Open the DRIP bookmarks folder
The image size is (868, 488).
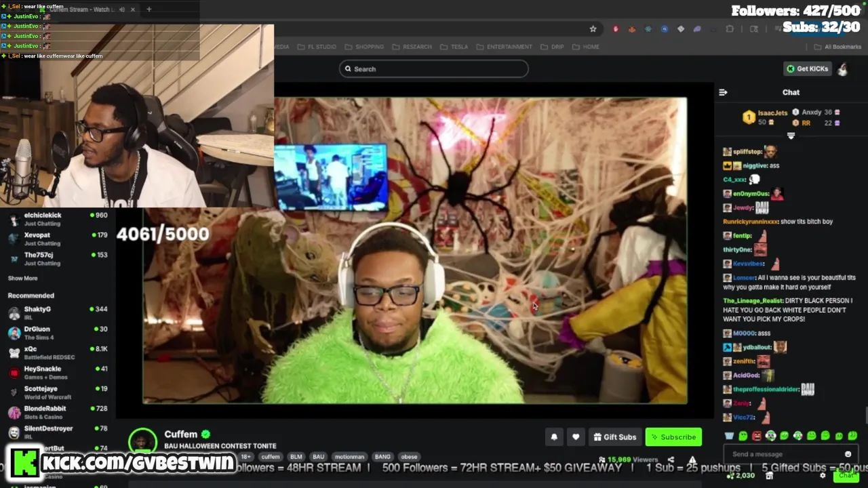552,47
